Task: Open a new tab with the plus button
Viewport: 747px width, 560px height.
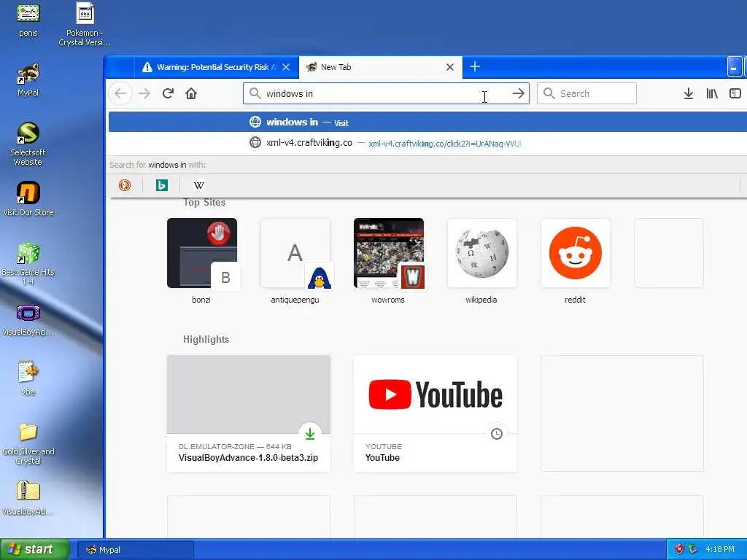Action: (474, 66)
